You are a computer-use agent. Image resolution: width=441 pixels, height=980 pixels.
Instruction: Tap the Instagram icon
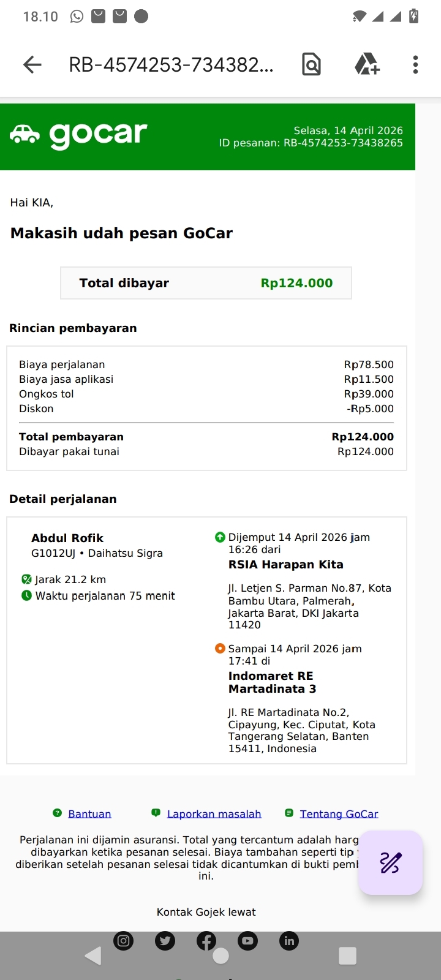pyautogui.click(x=124, y=941)
